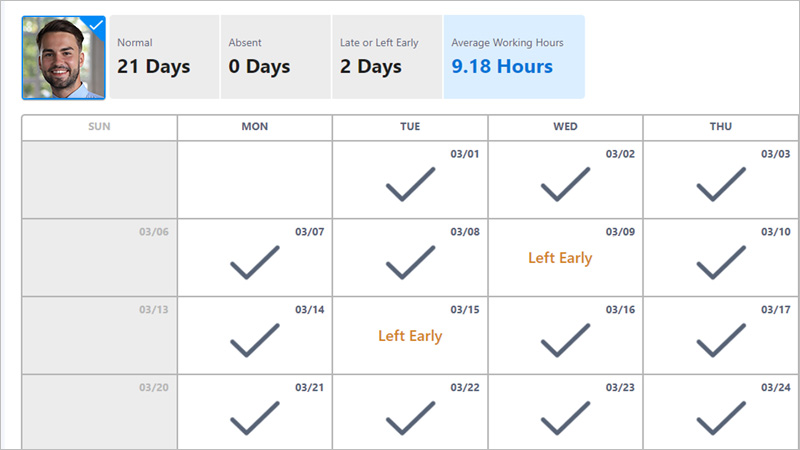Select the Average Working Hours card
The width and height of the screenshot is (800, 450).
pos(513,57)
